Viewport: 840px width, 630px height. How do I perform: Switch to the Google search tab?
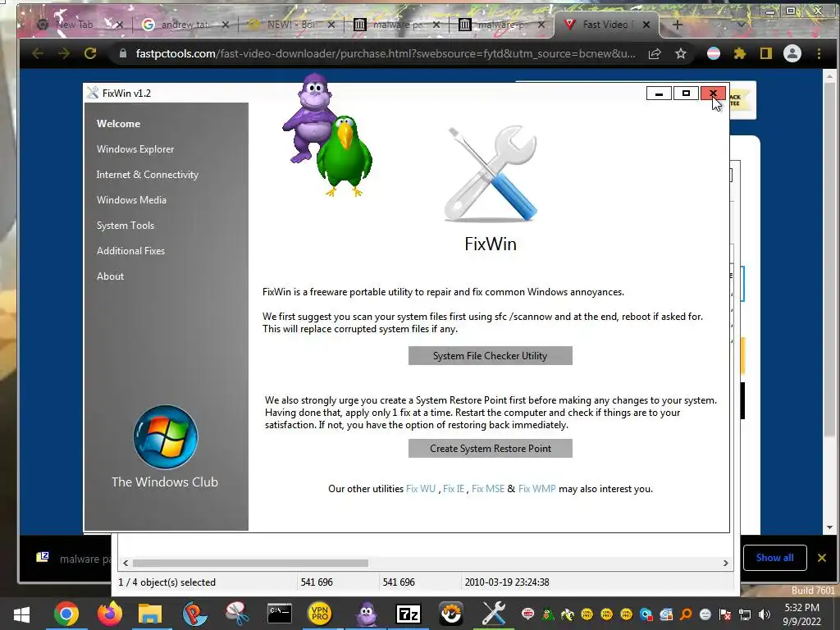(185, 25)
